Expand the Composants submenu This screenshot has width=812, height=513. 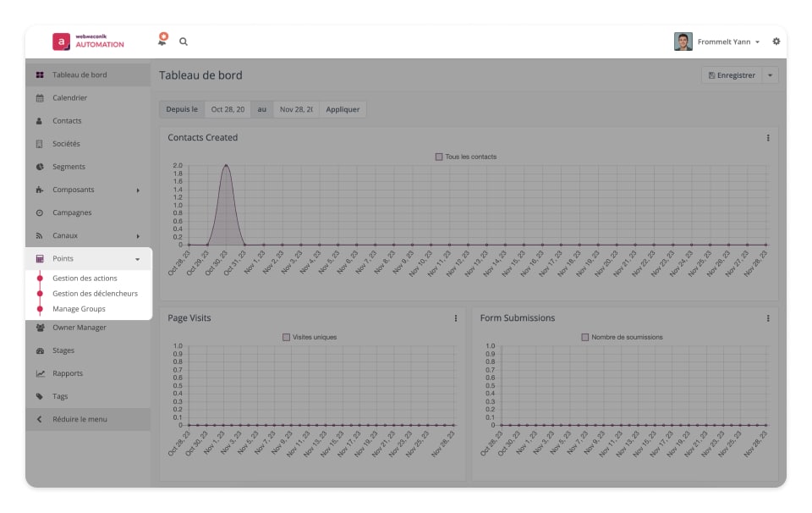click(x=138, y=190)
